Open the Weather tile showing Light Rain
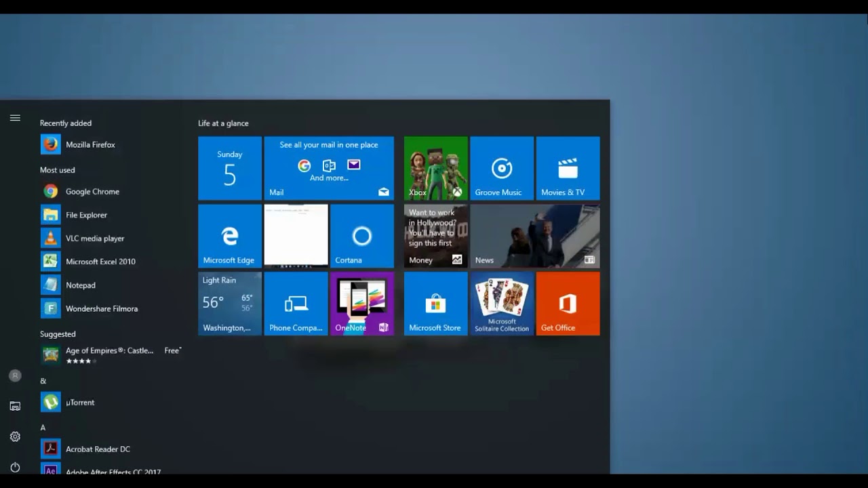The height and width of the screenshot is (488, 868). click(x=230, y=304)
